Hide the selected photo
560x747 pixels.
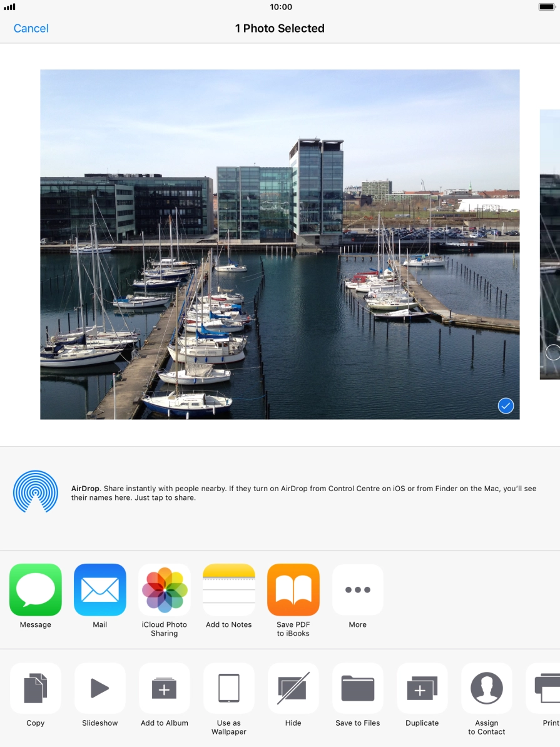point(293,688)
